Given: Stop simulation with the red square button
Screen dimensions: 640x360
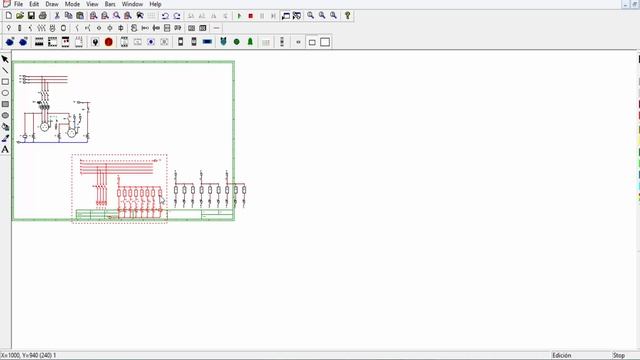Looking at the screenshot, I should point(251,16).
